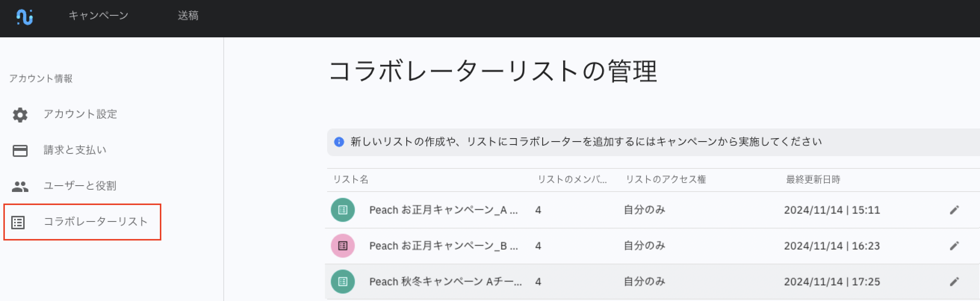Open the キャンペーン menu
The height and width of the screenshot is (301, 980).
pyautogui.click(x=99, y=16)
